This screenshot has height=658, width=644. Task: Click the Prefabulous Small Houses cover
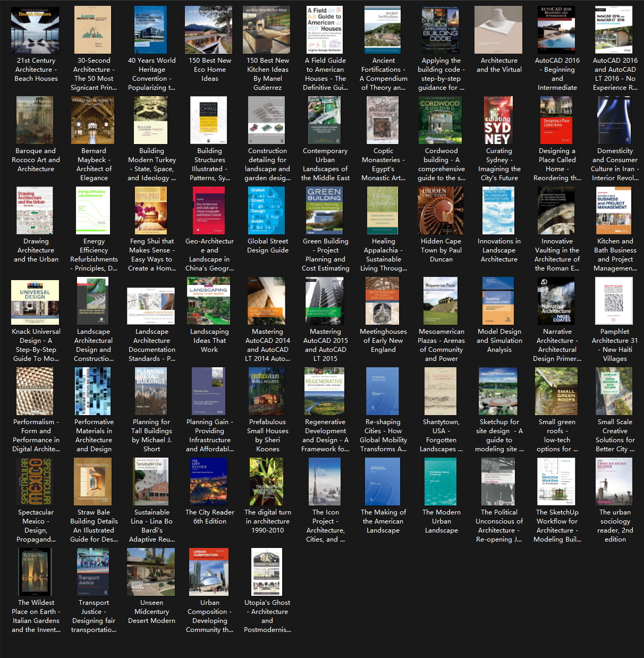click(x=267, y=391)
